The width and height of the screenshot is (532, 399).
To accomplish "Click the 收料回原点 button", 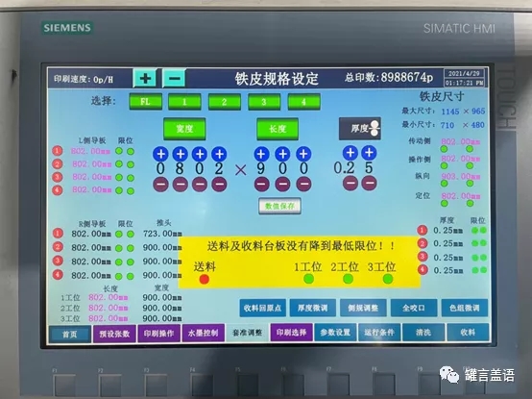I will (x=262, y=308).
